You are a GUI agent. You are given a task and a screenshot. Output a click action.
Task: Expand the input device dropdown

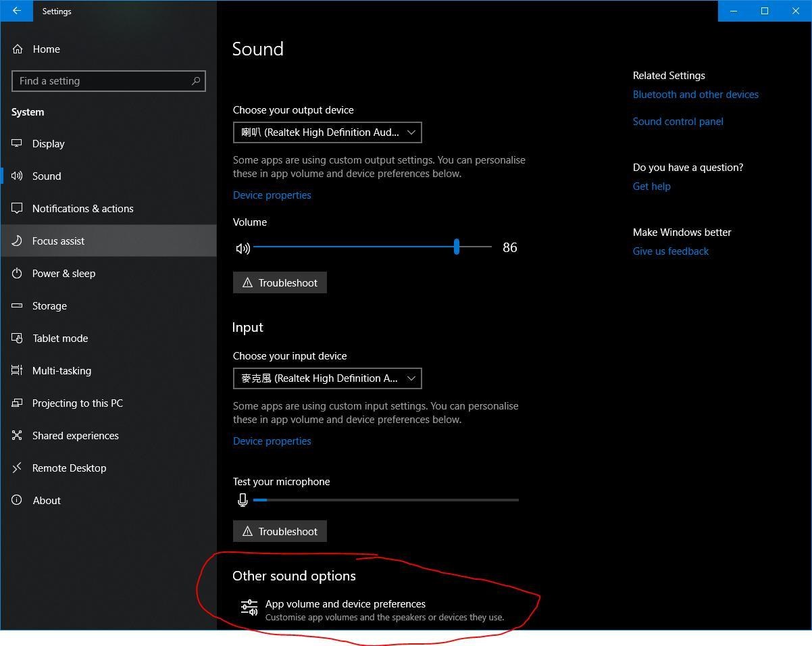point(328,378)
